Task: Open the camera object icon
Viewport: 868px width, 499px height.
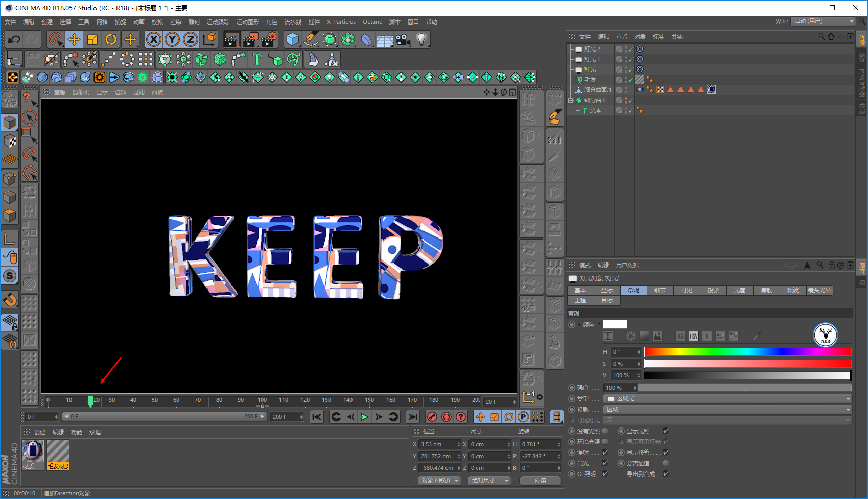Action: tap(403, 39)
